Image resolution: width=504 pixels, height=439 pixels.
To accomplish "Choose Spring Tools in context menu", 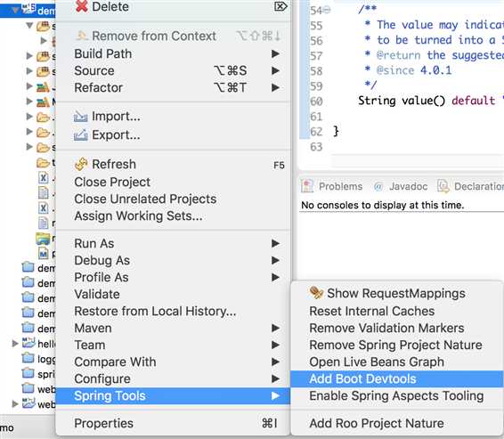I will click(174, 396).
